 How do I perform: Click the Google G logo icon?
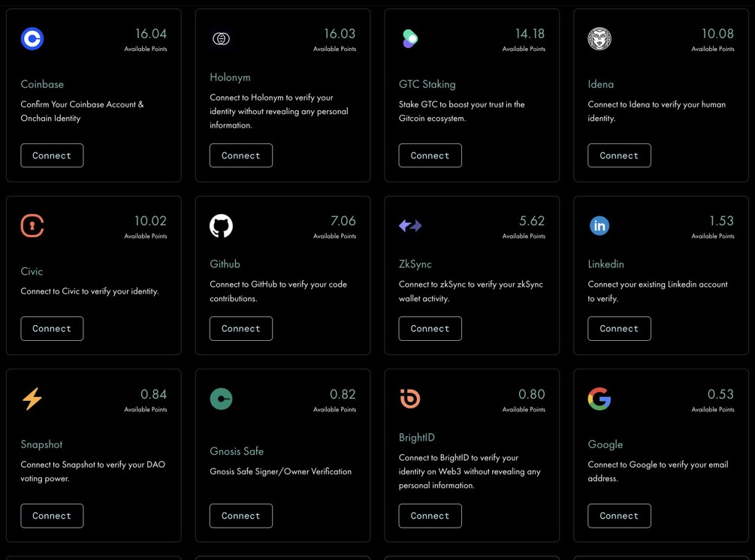coord(599,399)
